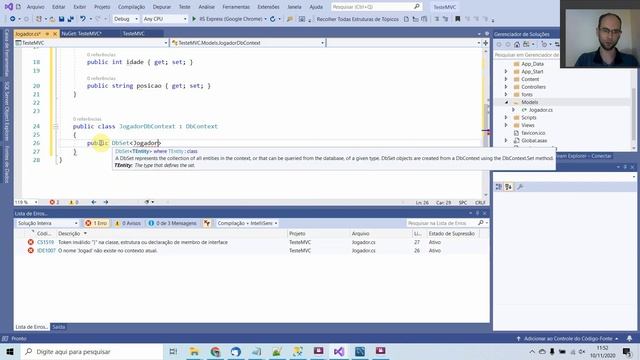
Task: Click the Windows Start button
Action: (x=10, y=351)
